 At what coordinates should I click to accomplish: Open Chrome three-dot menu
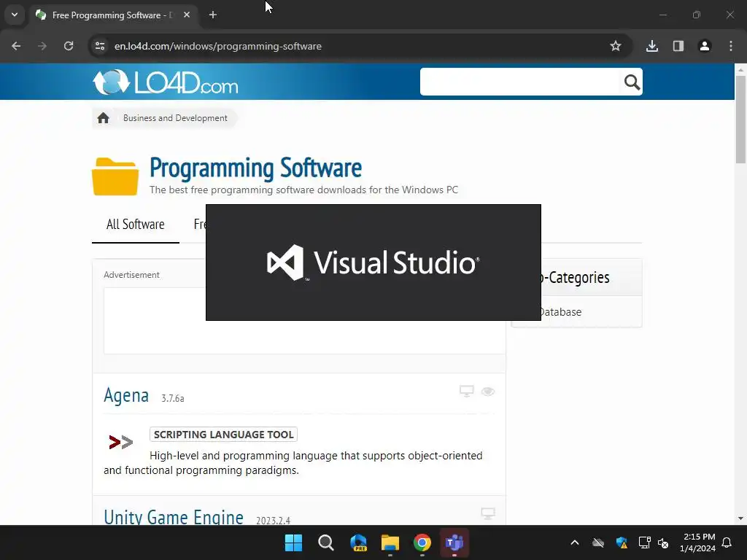pos(731,46)
